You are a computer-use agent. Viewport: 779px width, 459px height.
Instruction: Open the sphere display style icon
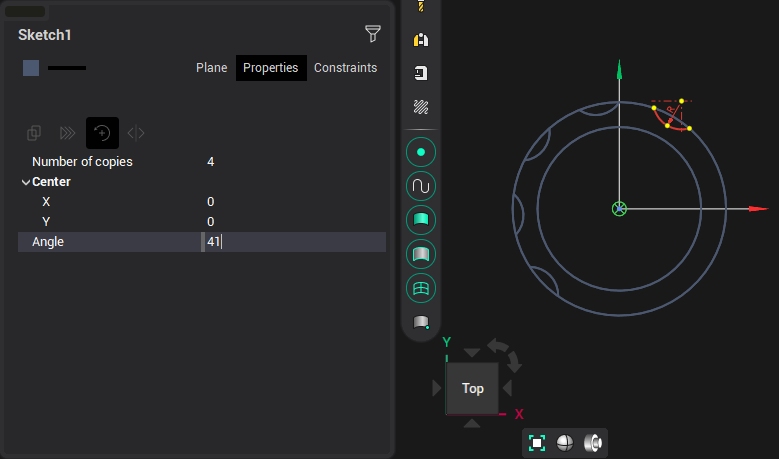[x=565, y=443]
